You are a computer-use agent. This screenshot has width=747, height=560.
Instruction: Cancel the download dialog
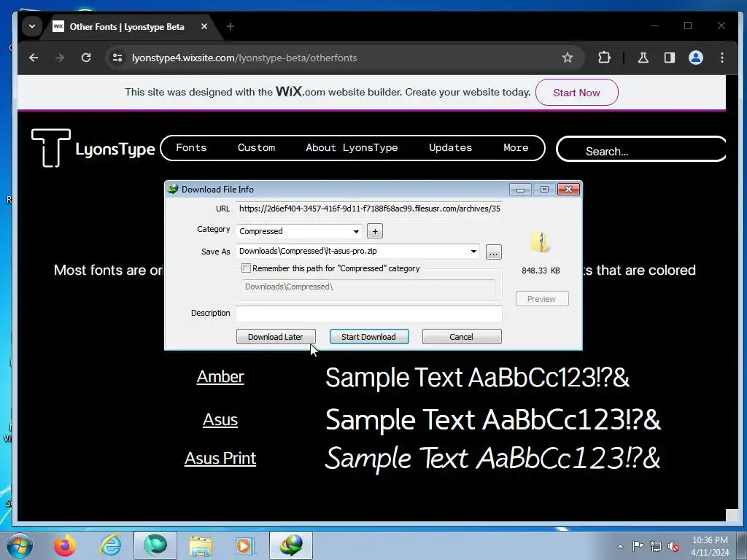click(462, 337)
